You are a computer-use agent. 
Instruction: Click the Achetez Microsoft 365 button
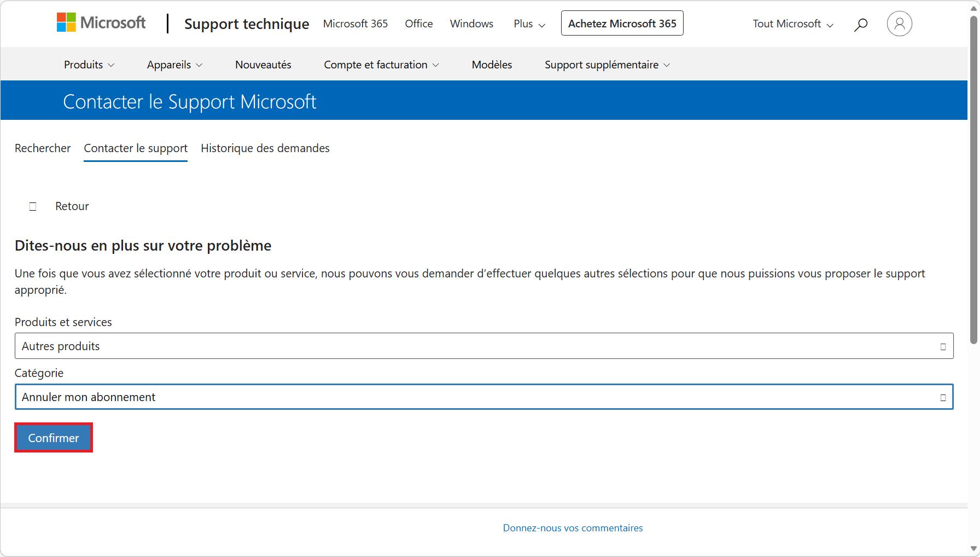coord(622,24)
